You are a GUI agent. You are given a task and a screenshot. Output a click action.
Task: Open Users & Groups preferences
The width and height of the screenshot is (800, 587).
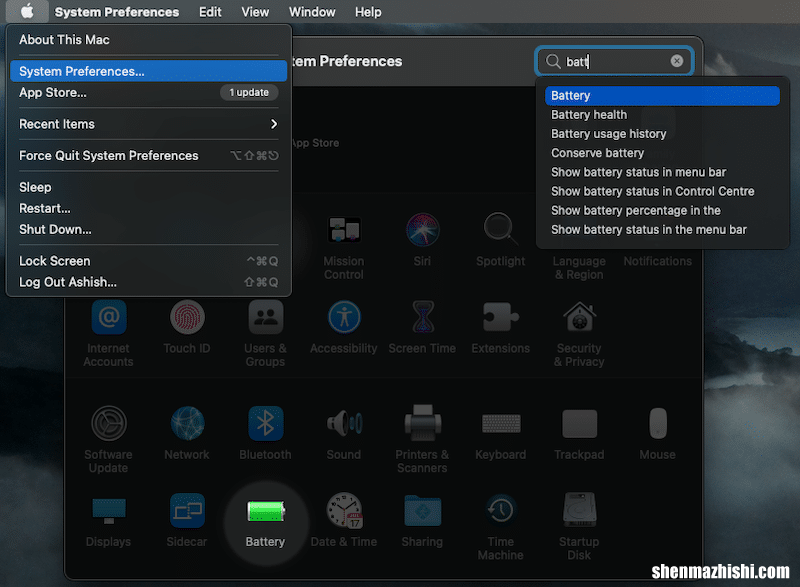click(x=265, y=317)
